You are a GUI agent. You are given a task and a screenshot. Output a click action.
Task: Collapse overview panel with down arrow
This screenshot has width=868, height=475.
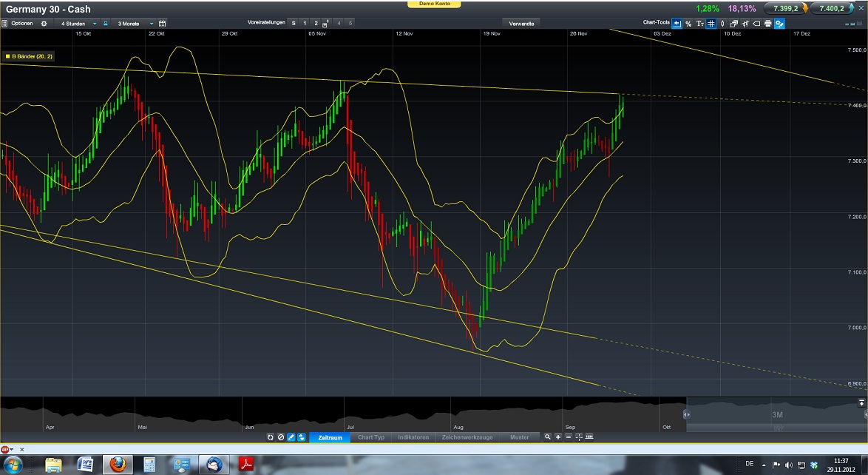[x=861, y=402]
